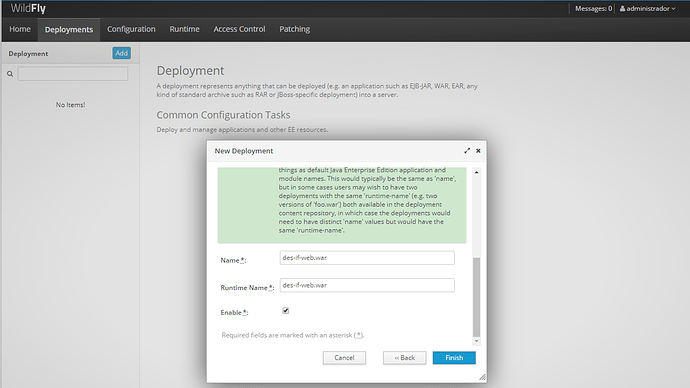Select the Patching tab

(x=294, y=29)
